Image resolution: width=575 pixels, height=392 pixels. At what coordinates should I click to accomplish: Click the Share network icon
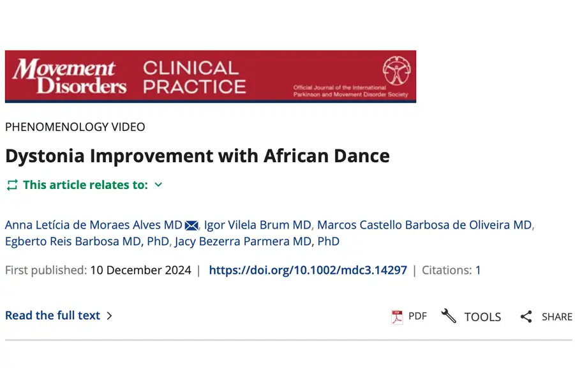pyautogui.click(x=526, y=317)
